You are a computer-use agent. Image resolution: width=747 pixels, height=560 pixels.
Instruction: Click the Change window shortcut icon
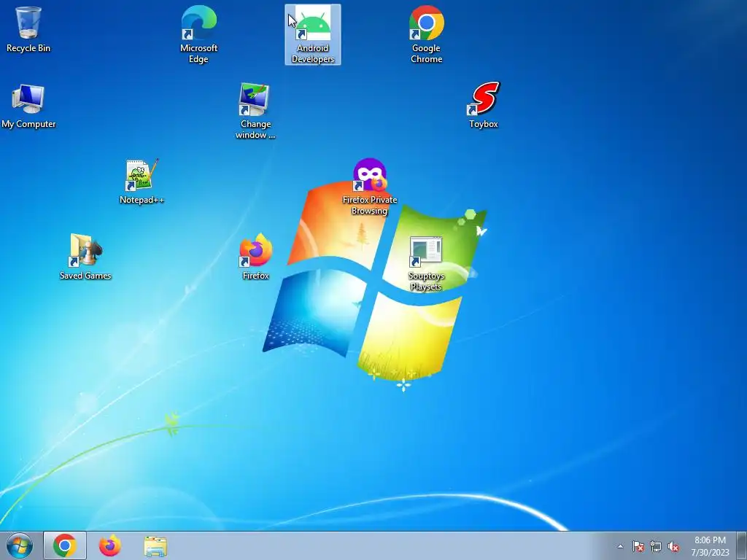255,111
